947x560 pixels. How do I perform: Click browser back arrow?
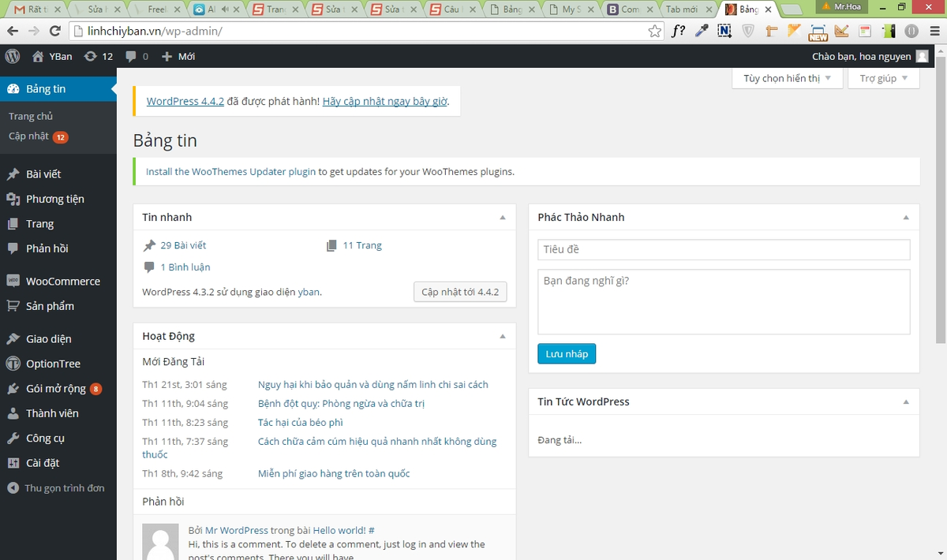coord(13,32)
